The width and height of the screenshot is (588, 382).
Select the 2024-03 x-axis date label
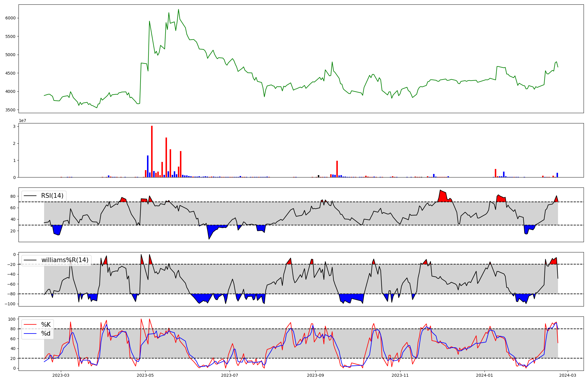(x=567, y=375)
